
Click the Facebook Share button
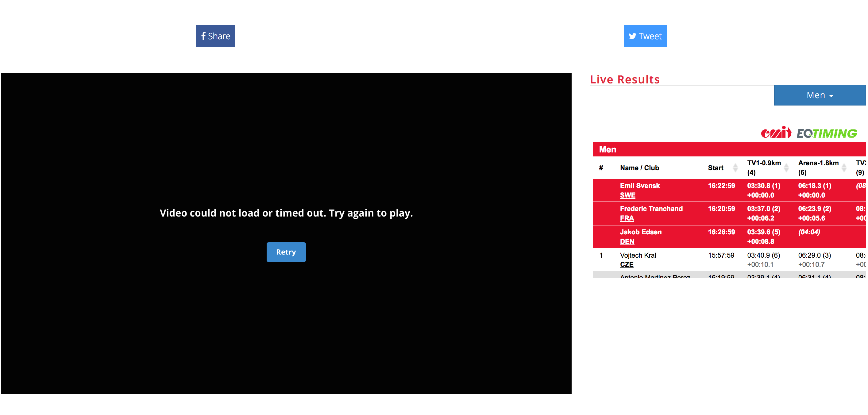(x=215, y=36)
